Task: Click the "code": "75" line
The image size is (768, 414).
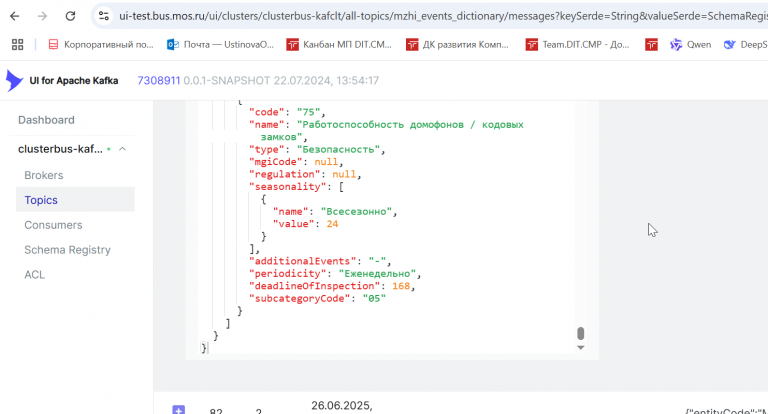Action: coord(287,112)
